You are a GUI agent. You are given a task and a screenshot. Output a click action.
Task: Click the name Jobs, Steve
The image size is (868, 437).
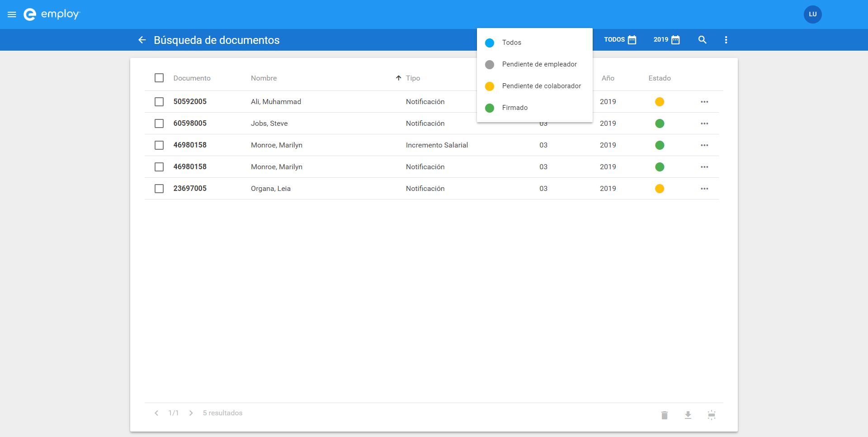[269, 123]
